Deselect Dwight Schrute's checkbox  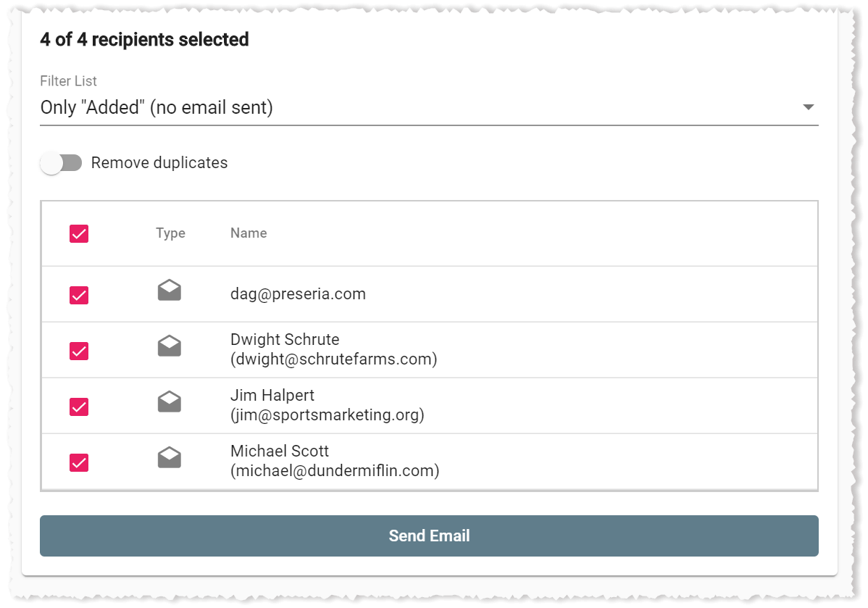(78, 351)
